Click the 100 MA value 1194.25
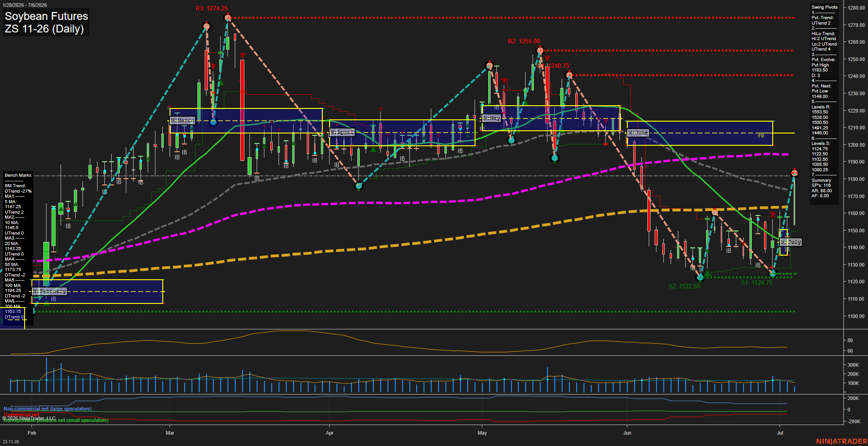This screenshot has height=446, width=868. point(13,291)
